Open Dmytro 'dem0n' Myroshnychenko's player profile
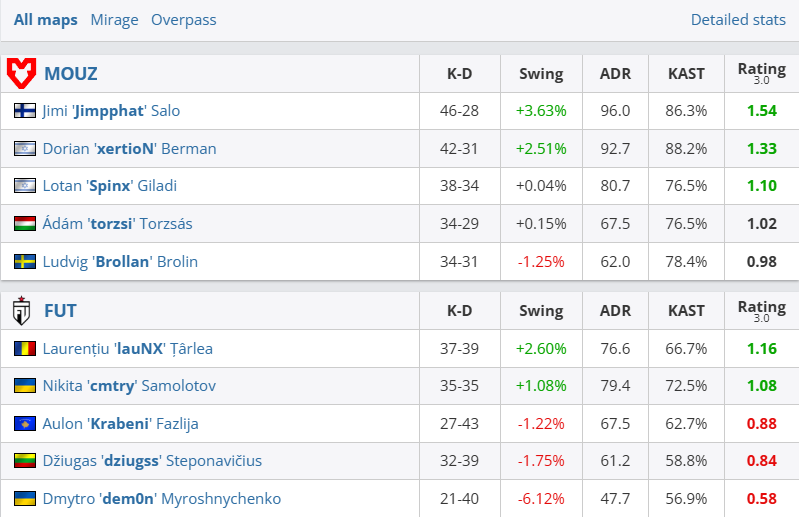The width and height of the screenshot is (799, 517). [162, 499]
